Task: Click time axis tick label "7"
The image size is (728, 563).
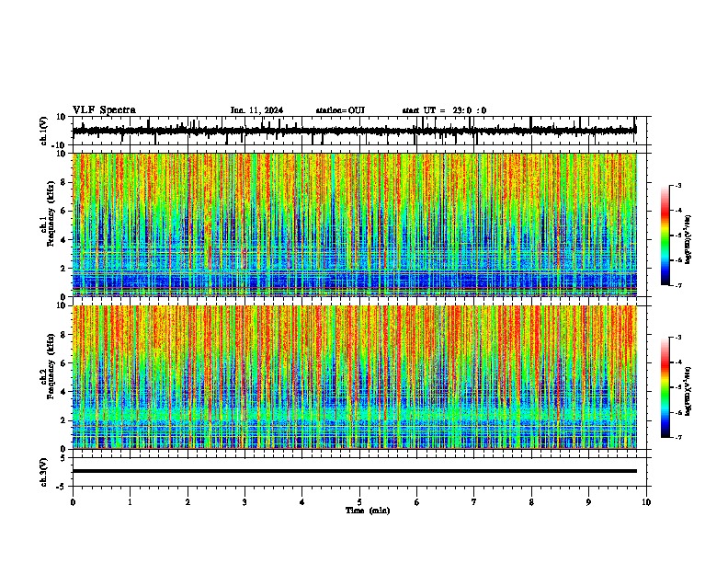Action: pyautogui.click(x=474, y=502)
